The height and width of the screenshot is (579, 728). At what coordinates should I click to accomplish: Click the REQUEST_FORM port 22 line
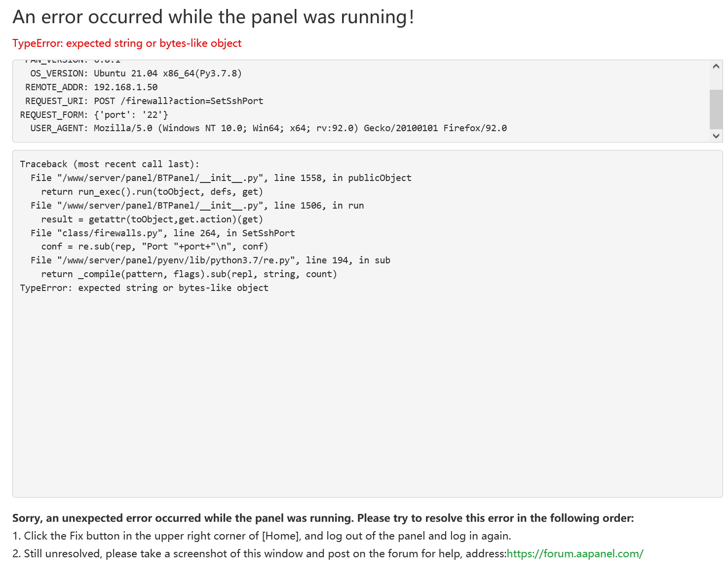coord(94,115)
